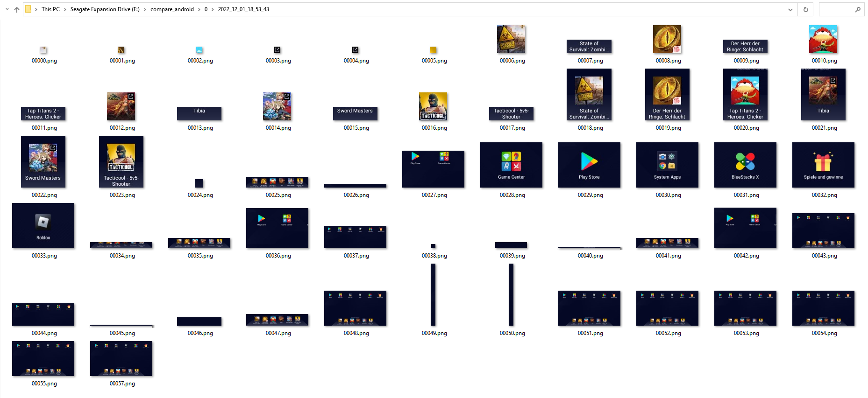The height and width of the screenshot is (398, 868).
Task: Select the Tibia label image 00013.png
Action: click(199, 114)
